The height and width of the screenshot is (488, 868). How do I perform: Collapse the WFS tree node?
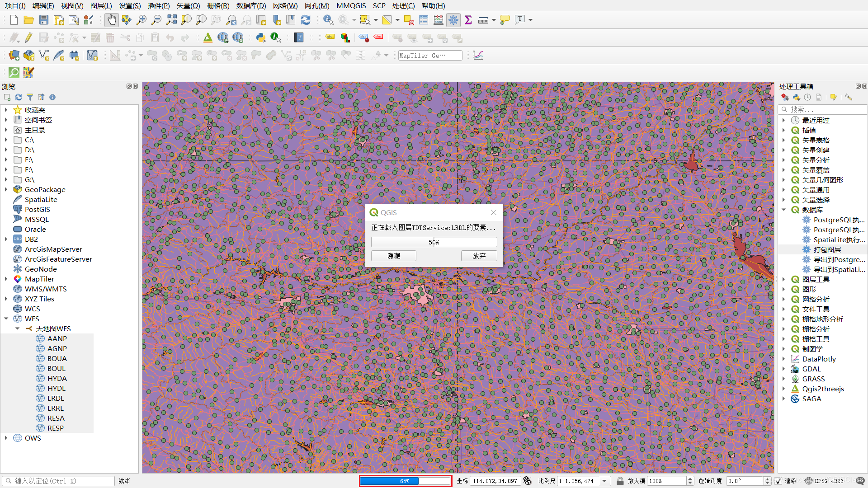(6, 319)
